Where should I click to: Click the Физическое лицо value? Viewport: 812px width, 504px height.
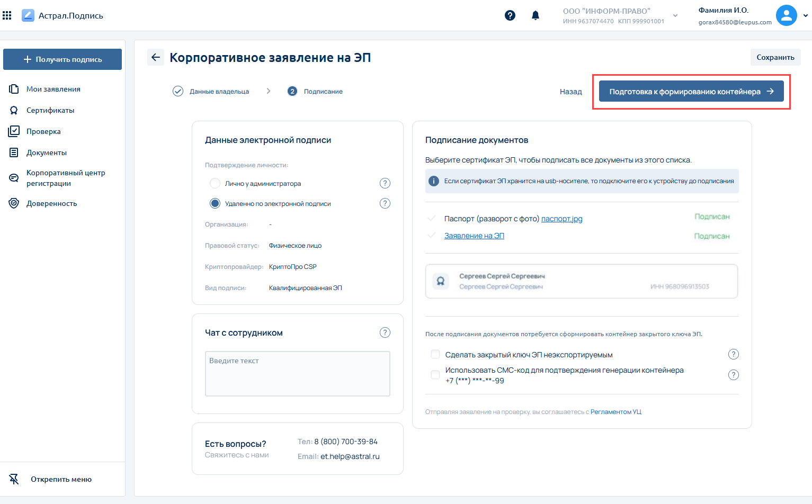(x=295, y=246)
